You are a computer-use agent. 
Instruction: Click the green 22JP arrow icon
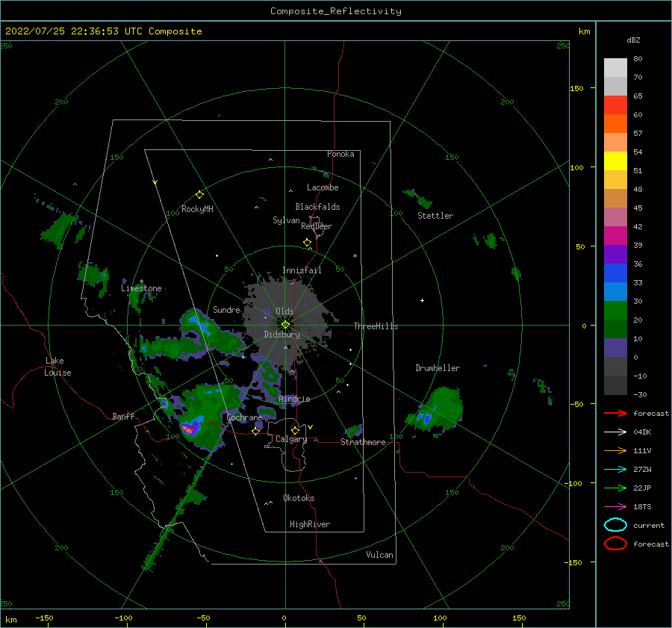[615, 488]
